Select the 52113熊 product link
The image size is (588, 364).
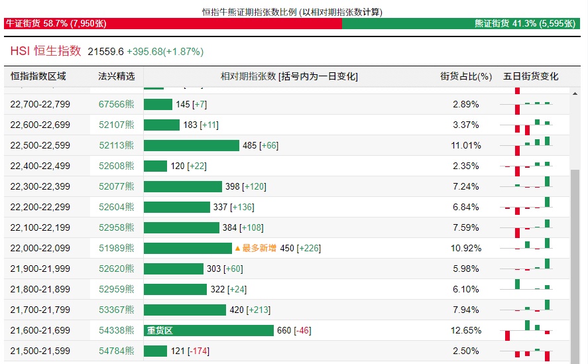(116, 145)
